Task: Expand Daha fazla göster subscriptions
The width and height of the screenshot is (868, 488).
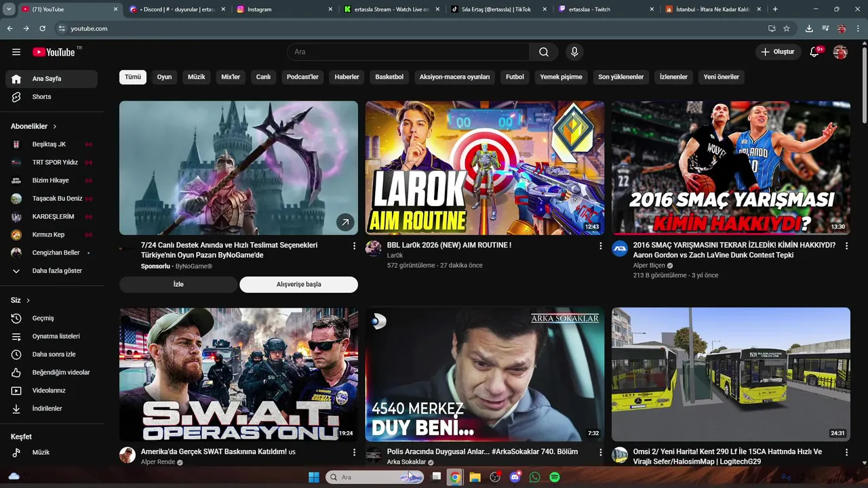Action: coord(52,271)
